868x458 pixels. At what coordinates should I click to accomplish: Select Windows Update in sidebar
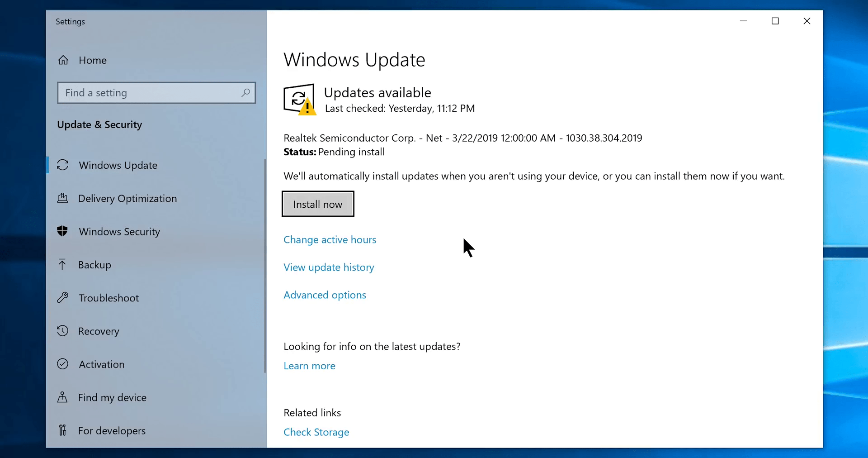click(x=156, y=165)
